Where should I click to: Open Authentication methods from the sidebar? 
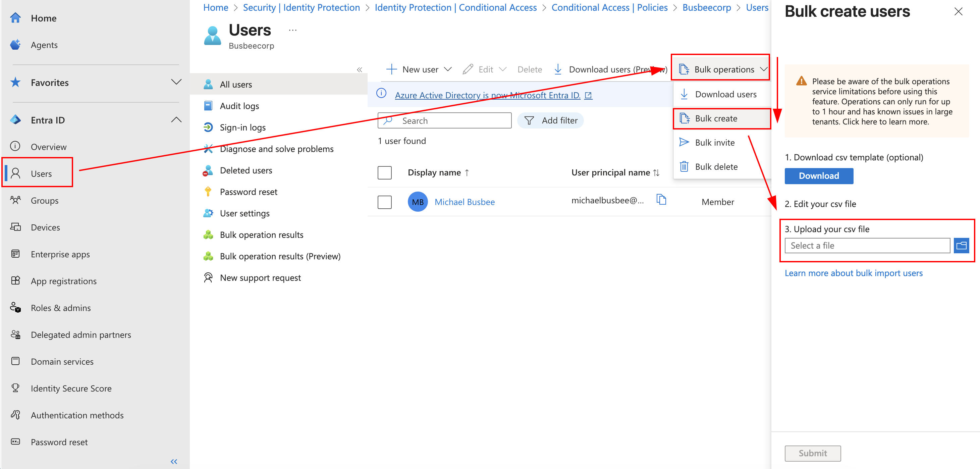click(77, 415)
